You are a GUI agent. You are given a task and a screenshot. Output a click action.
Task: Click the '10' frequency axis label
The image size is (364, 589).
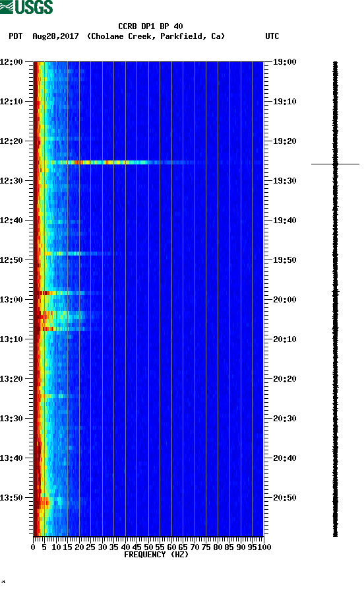click(x=56, y=547)
